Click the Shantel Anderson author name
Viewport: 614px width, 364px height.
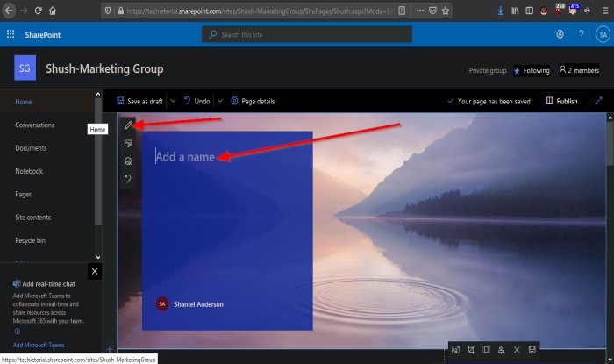point(198,304)
